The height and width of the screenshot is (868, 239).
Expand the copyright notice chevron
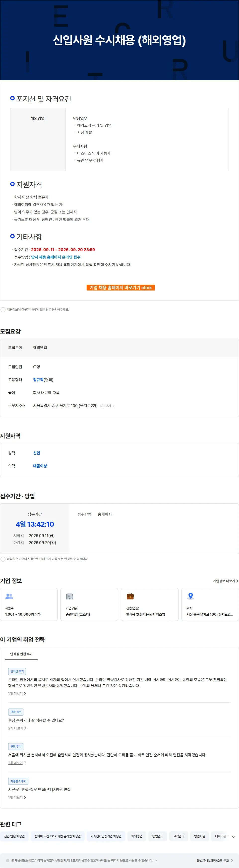[x=156, y=860]
